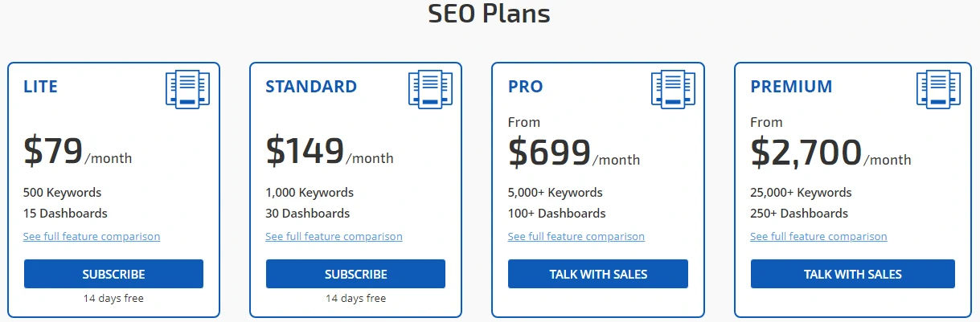Select the STANDARD plan title
This screenshot has height=322, width=980.
(311, 87)
